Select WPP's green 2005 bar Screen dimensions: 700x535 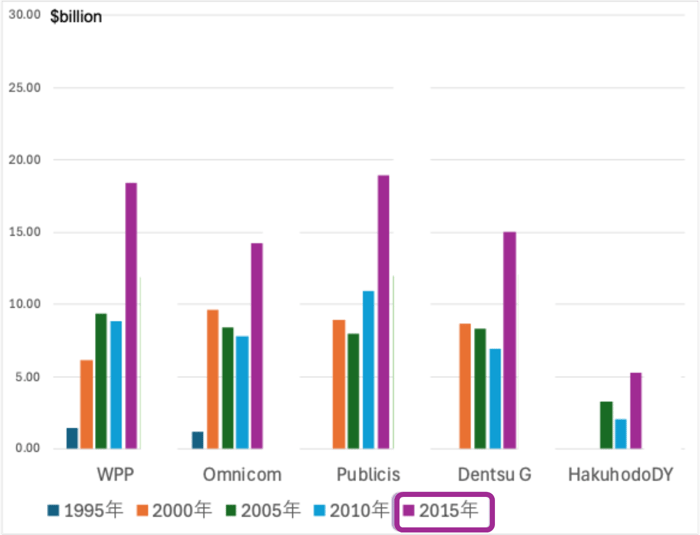(x=101, y=381)
